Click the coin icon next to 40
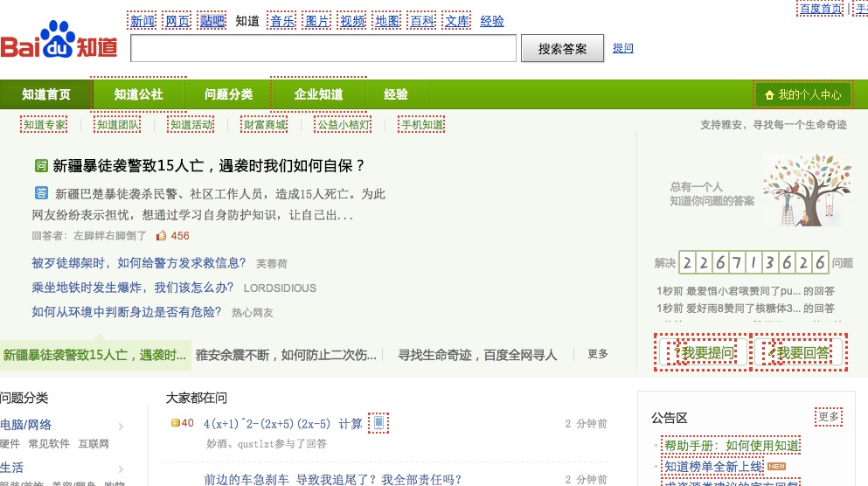This screenshot has width=868, height=486. pos(176,423)
